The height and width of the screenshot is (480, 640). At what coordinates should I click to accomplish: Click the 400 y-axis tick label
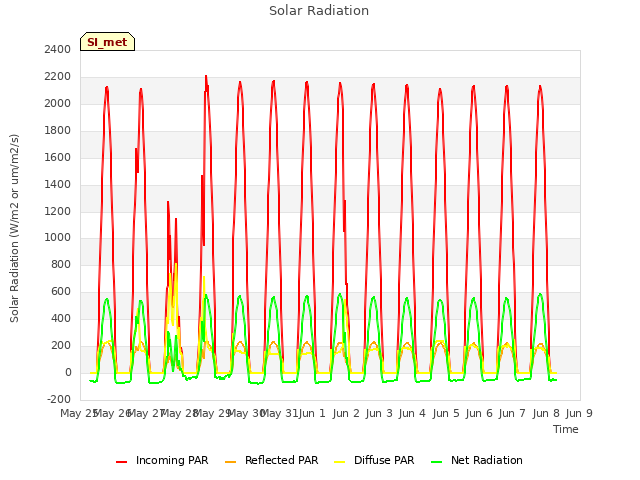pos(61,318)
